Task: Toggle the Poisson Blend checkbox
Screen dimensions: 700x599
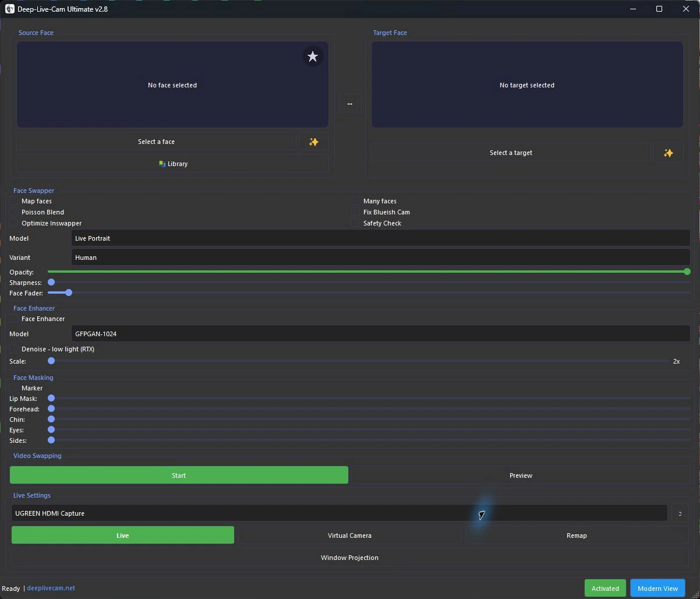Action: 14,212
